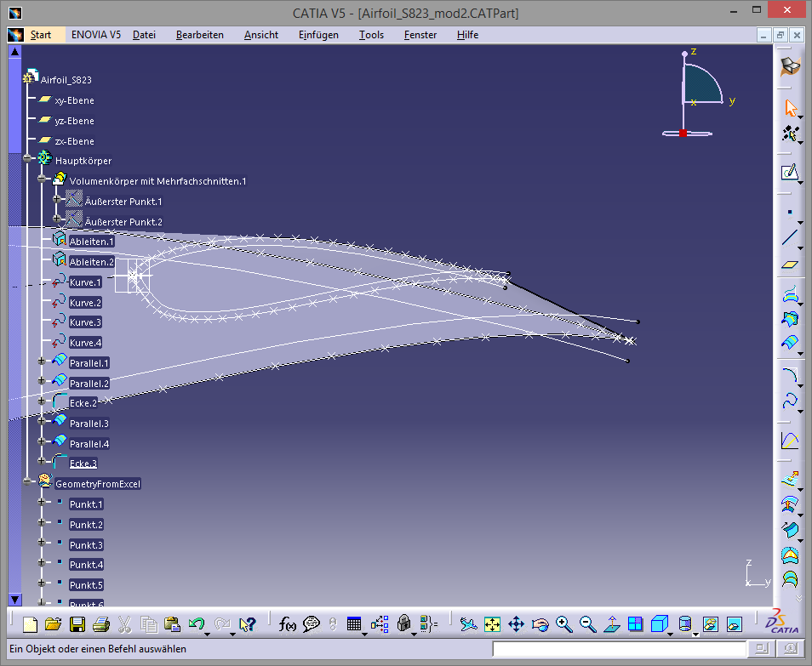Select the Point tool icon

(x=789, y=212)
